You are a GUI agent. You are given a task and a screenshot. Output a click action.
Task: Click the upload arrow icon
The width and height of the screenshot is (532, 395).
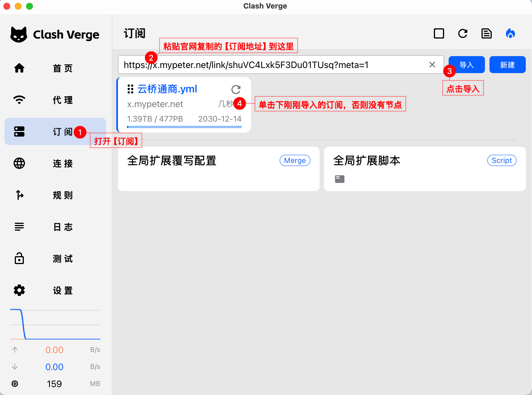pyautogui.click(x=15, y=350)
